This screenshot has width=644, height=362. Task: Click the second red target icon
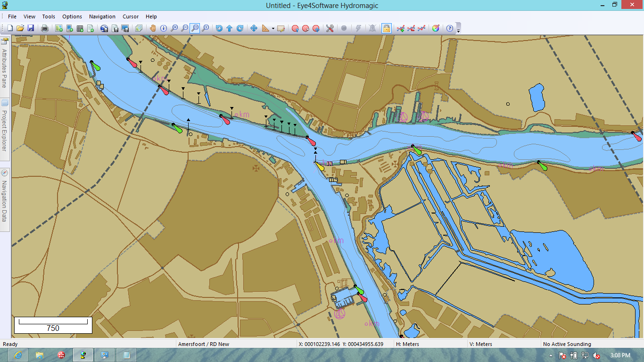305,28
